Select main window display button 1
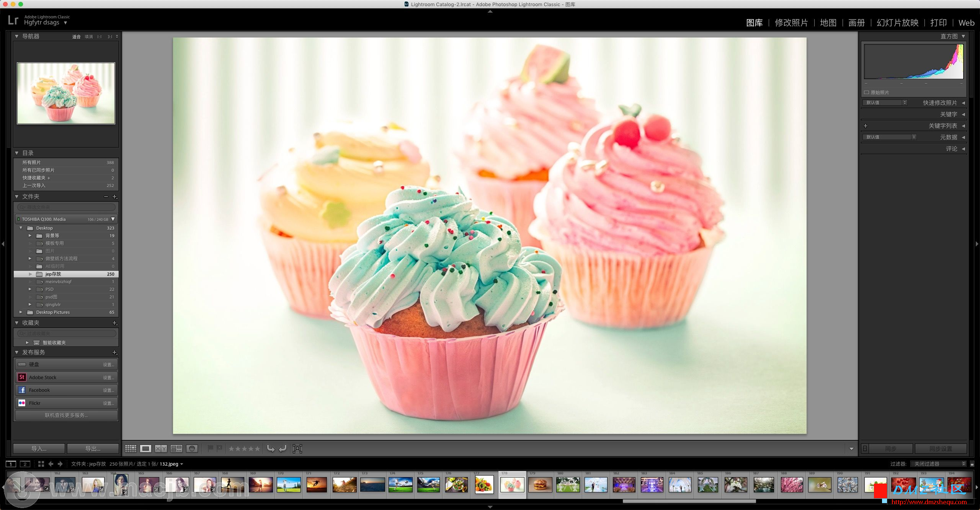The width and height of the screenshot is (980, 510). tap(11, 464)
